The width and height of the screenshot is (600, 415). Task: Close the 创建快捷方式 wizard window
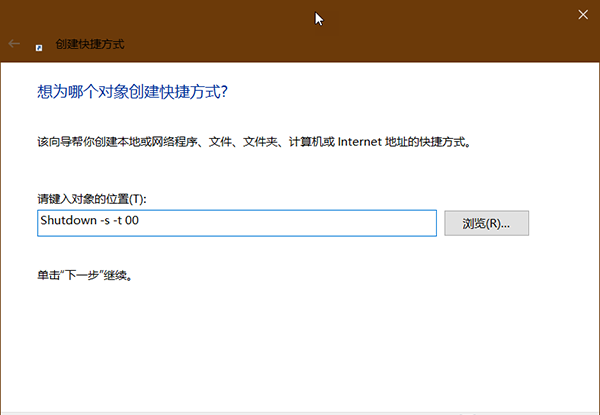pos(583,14)
